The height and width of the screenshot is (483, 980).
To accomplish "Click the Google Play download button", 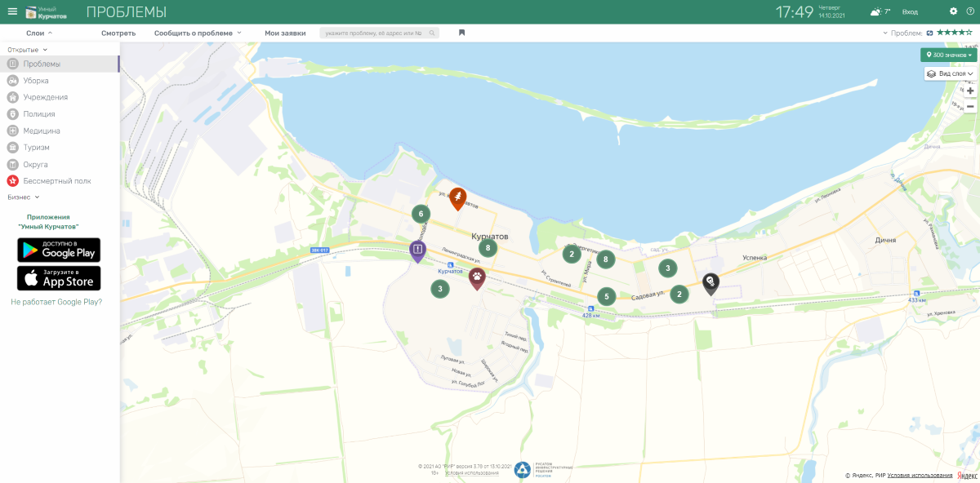I will point(59,250).
